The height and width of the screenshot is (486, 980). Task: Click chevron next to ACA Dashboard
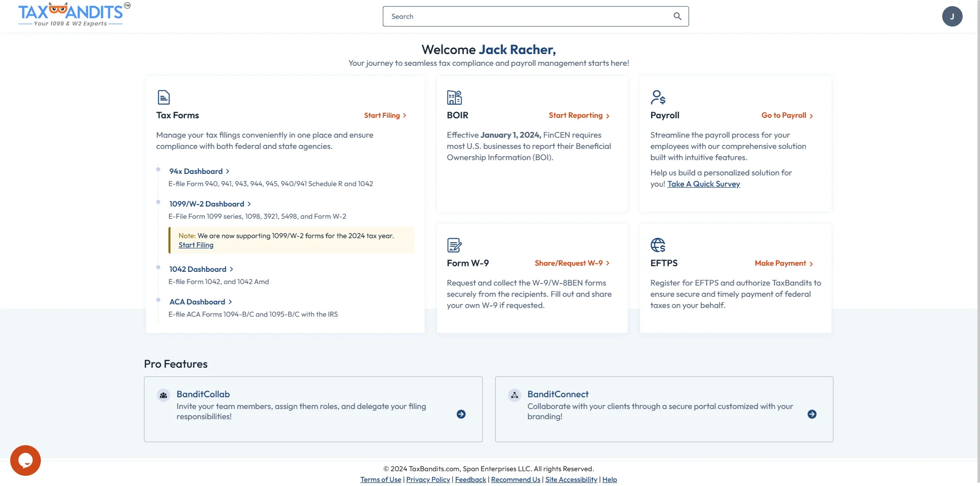[230, 302]
